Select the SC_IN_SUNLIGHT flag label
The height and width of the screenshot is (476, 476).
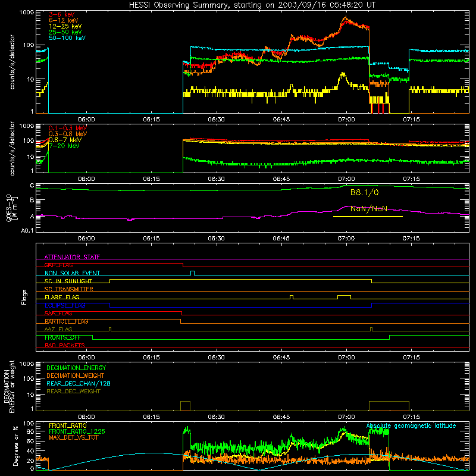(68, 281)
